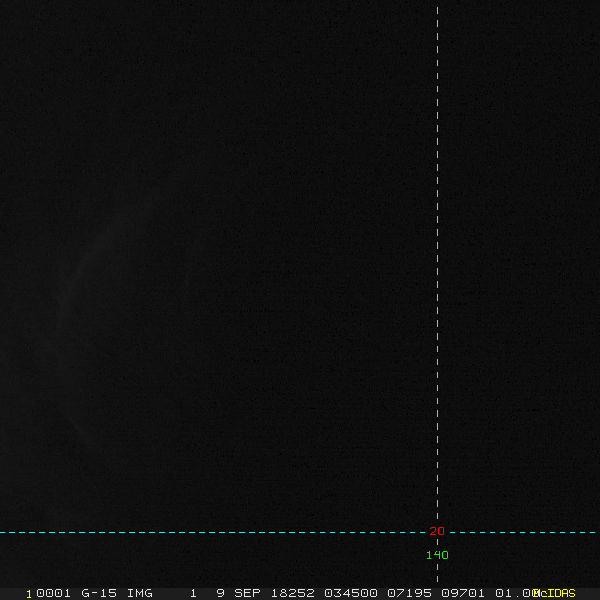Screen dimensions: 600x600
Task: Click the yellow frame indicator digit 1
Action: (29, 593)
